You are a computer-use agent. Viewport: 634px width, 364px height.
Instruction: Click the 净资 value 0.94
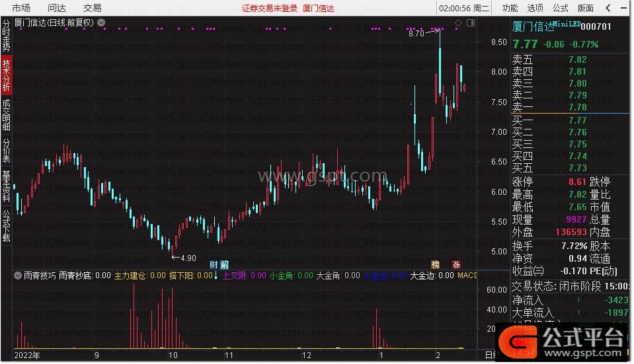click(x=577, y=258)
